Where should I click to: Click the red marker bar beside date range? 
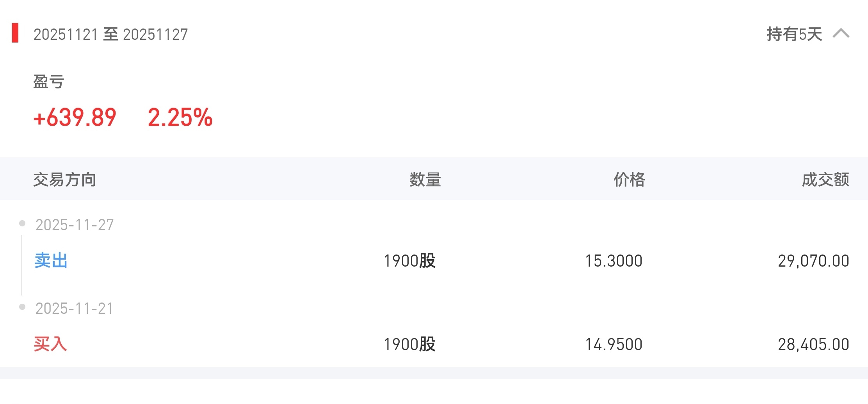[x=15, y=33]
